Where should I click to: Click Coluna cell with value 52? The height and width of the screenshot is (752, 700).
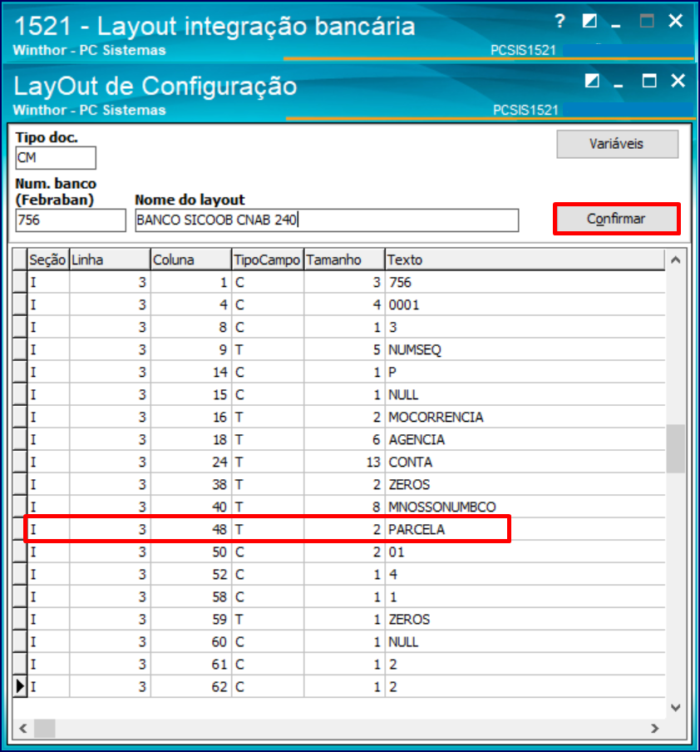click(191, 575)
